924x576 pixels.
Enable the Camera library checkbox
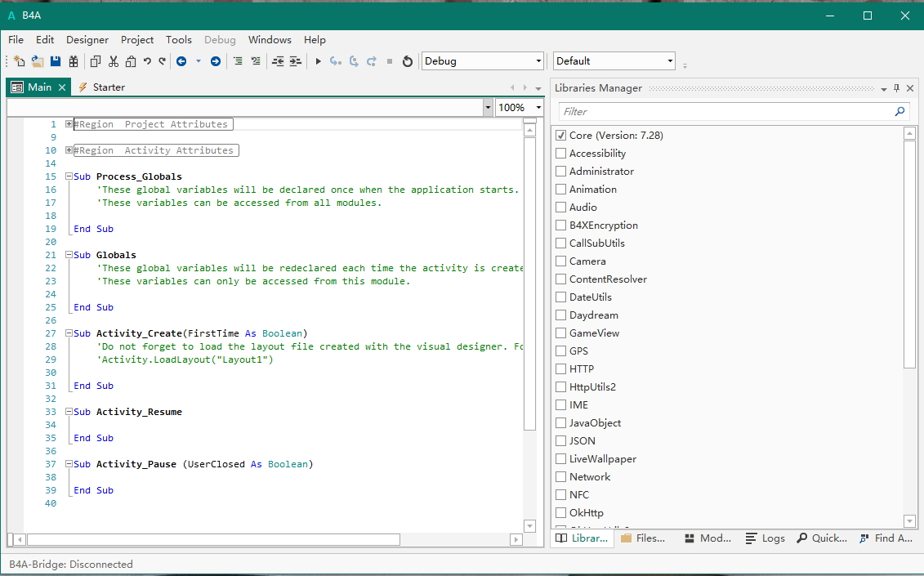pos(561,261)
